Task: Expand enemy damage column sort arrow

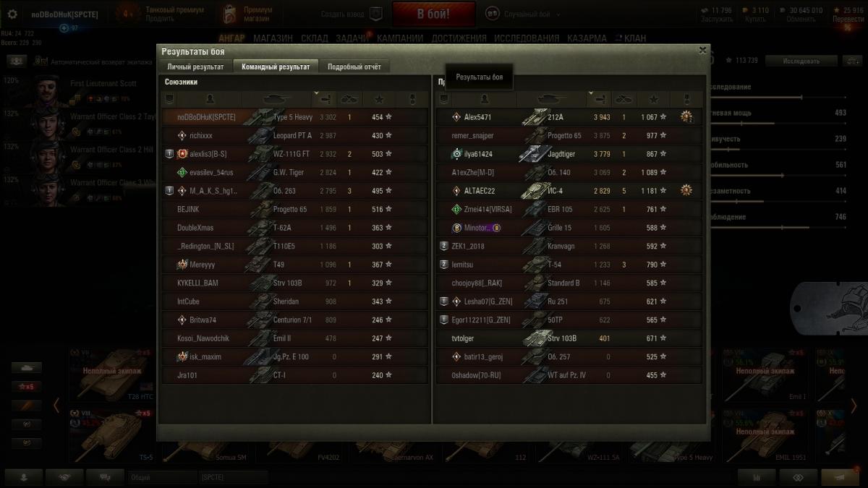Action: pos(590,93)
